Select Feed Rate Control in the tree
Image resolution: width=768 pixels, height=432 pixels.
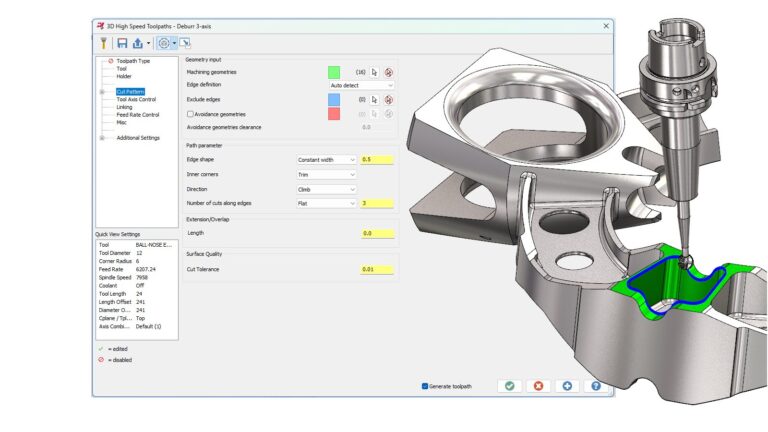[x=136, y=114]
